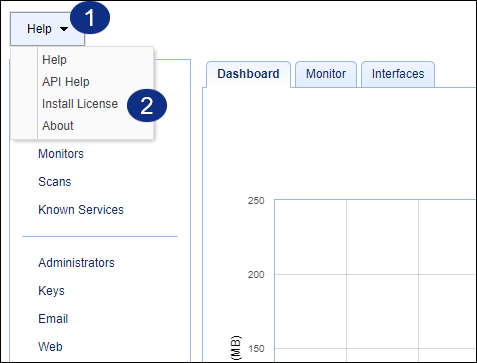Screen dimensions: 477x363
Task: Open the Web settings link
Action: 50,347
